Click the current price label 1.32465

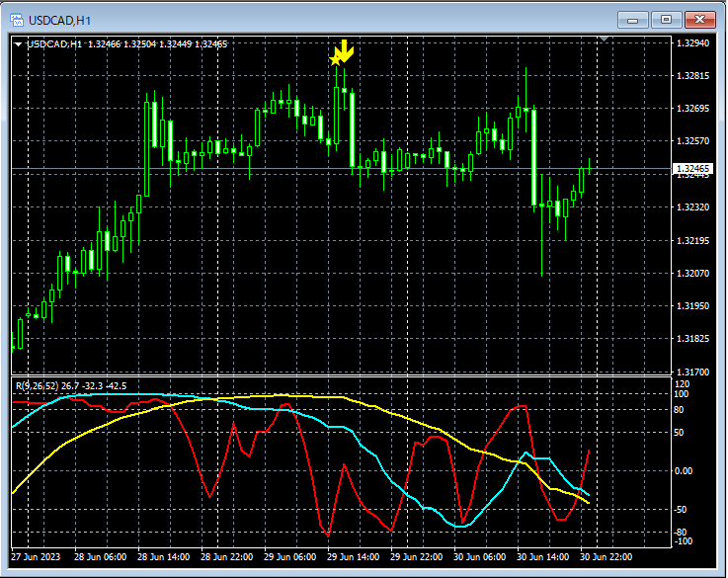tap(692, 169)
